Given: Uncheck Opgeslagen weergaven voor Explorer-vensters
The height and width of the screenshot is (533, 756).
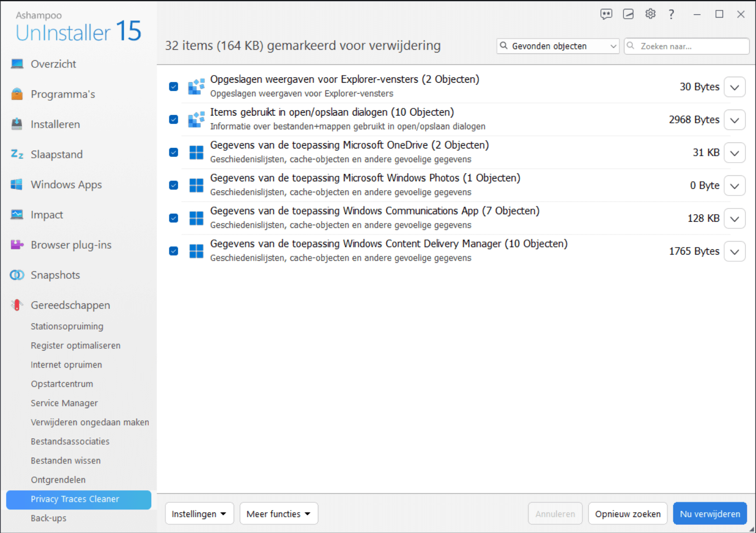Looking at the screenshot, I should (x=174, y=87).
